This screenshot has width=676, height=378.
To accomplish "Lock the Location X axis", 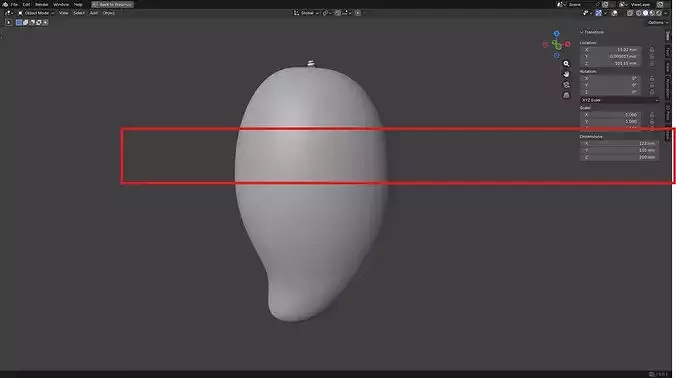I will [x=652, y=50].
